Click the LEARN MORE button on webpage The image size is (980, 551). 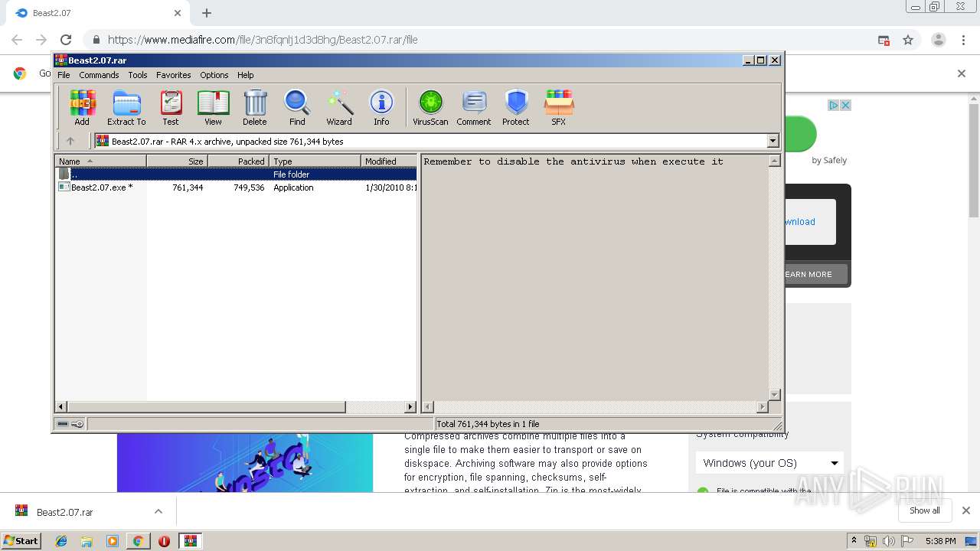pos(815,274)
